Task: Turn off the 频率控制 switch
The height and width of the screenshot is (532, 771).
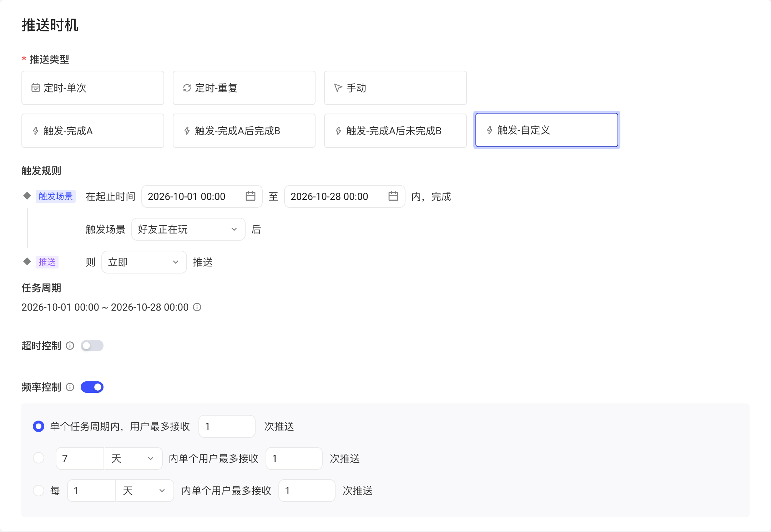Action: pyautogui.click(x=92, y=387)
